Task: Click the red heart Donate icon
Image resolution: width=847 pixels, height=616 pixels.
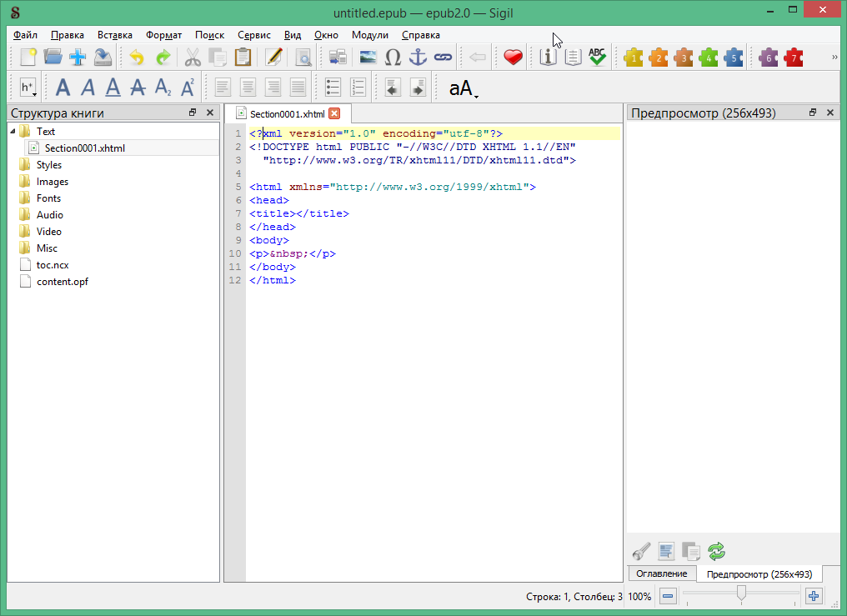Action: [513, 58]
